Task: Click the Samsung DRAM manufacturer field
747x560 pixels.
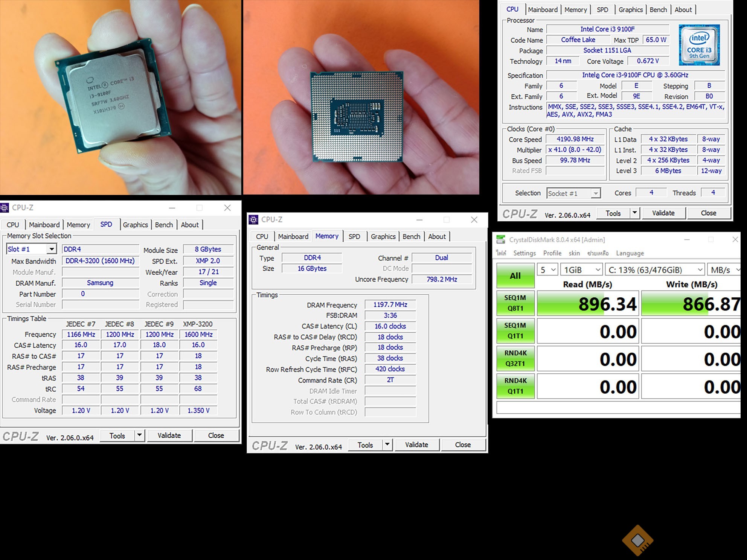Action: coord(100,283)
